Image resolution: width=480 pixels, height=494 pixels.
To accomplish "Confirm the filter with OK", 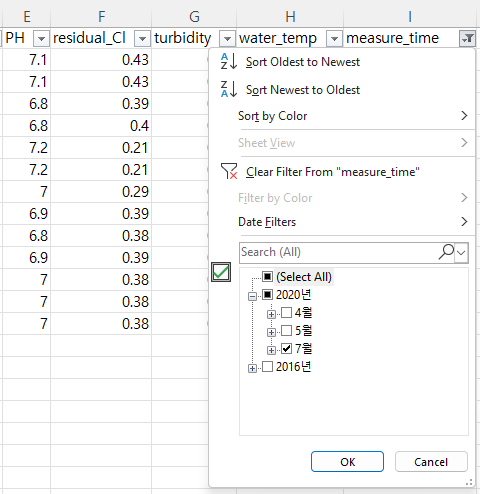I will (x=347, y=462).
